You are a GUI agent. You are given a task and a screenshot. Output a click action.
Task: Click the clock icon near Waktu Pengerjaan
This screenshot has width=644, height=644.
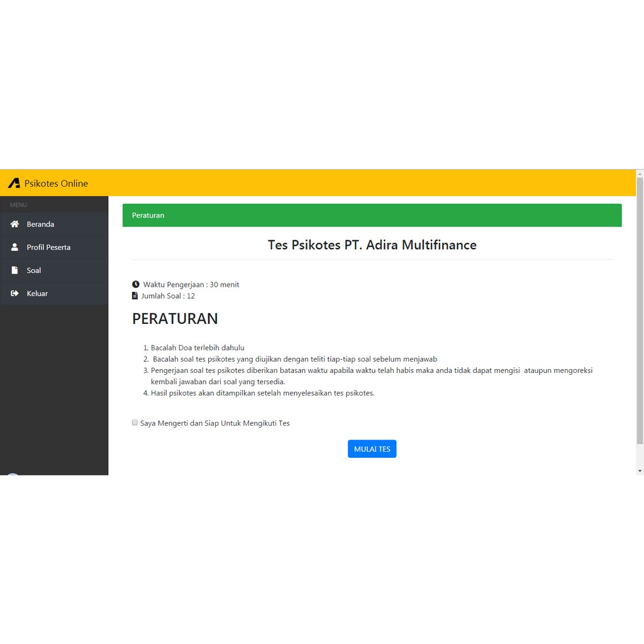[136, 284]
